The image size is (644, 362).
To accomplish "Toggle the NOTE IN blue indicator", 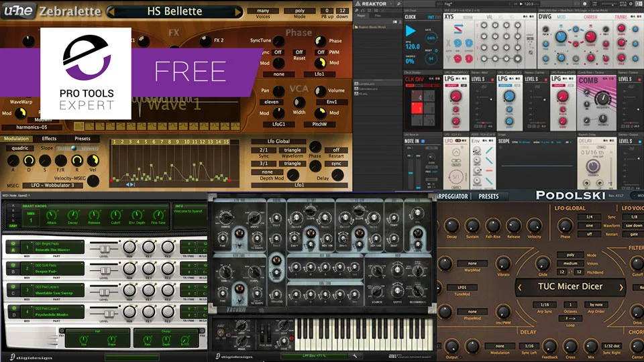I will pyautogui.click(x=423, y=141).
